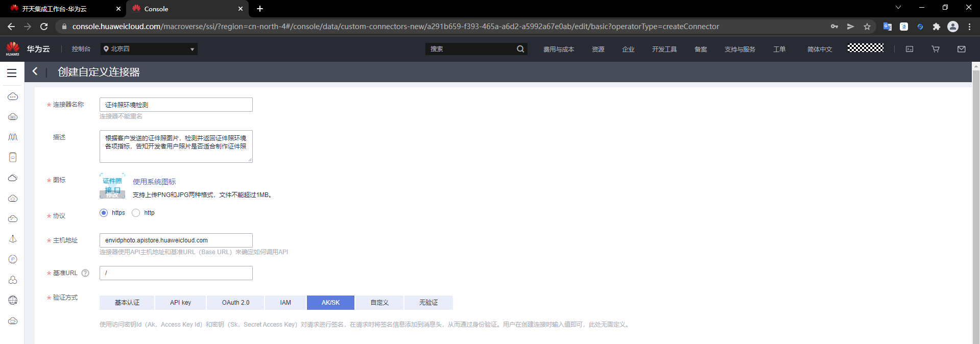The image size is (980, 344).
Task: Select the OAuth 2.0 authentication option
Action: coord(235,303)
